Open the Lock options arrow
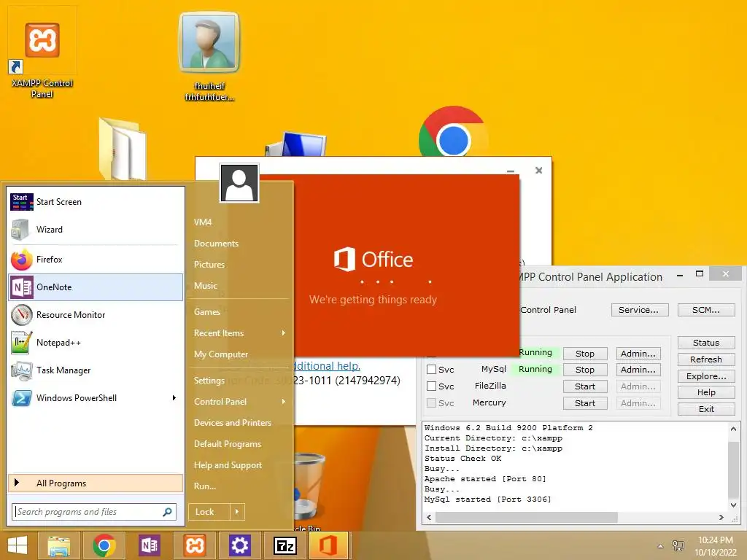The width and height of the screenshot is (747, 560). pos(237,512)
